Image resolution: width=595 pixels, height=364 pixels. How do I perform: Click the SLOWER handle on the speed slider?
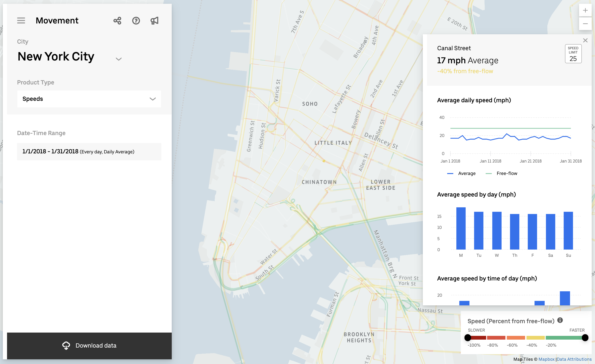point(468,338)
